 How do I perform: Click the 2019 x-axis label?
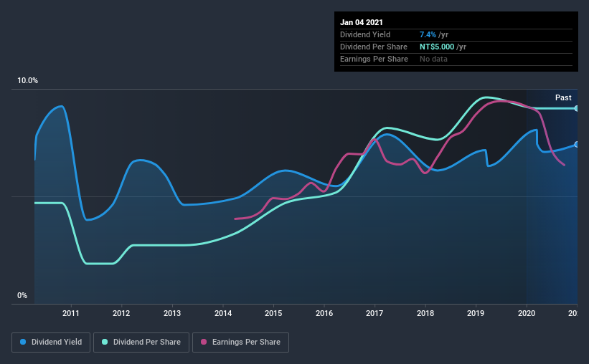(x=476, y=313)
